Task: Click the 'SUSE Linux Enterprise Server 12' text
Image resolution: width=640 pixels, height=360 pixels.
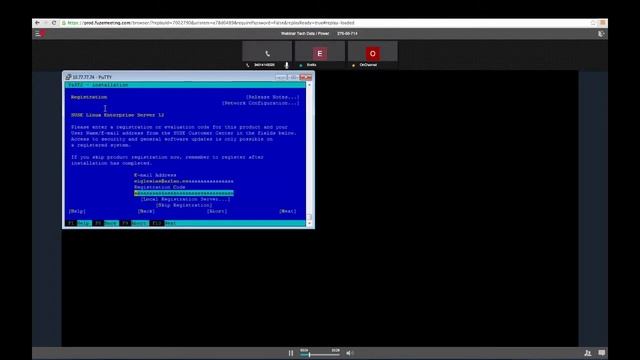Action: [x=118, y=115]
